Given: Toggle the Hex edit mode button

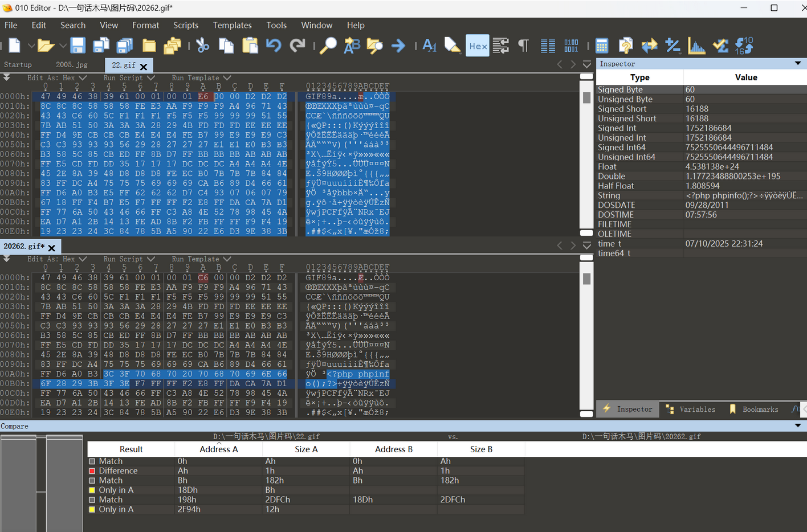Looking at the screenshot, I should 478,46.
